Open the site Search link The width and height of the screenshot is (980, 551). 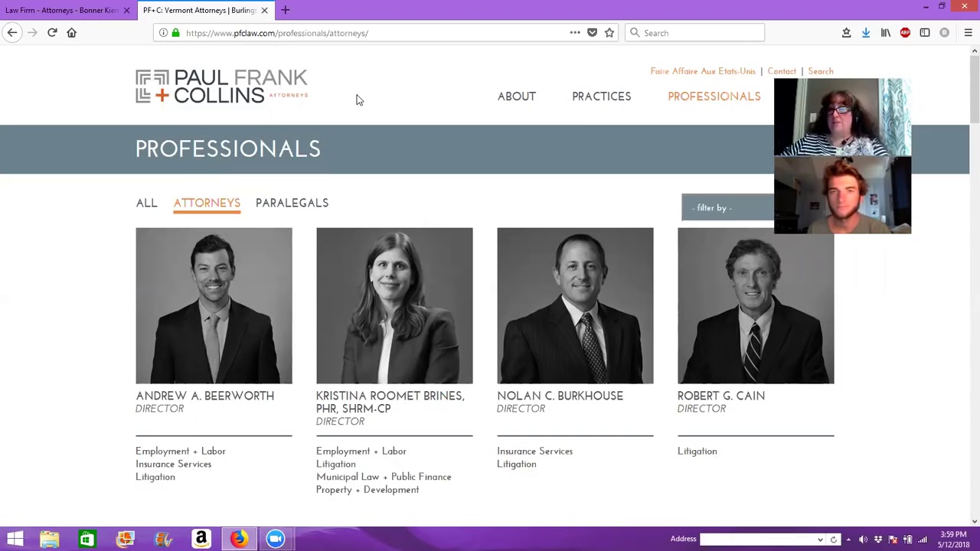pyautogui.click(x=821, y=71)
